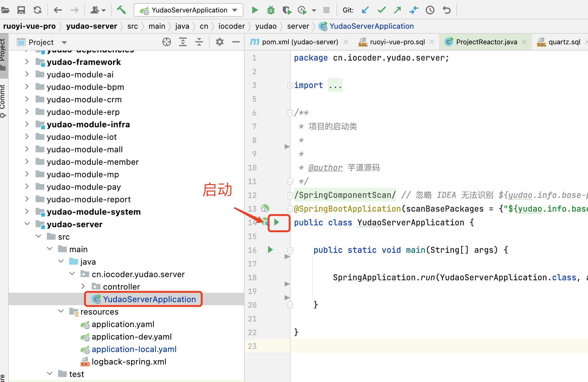Click the Build project hammer icon
The height and width of the screenshot is (382, 588).
click(121, 10)
